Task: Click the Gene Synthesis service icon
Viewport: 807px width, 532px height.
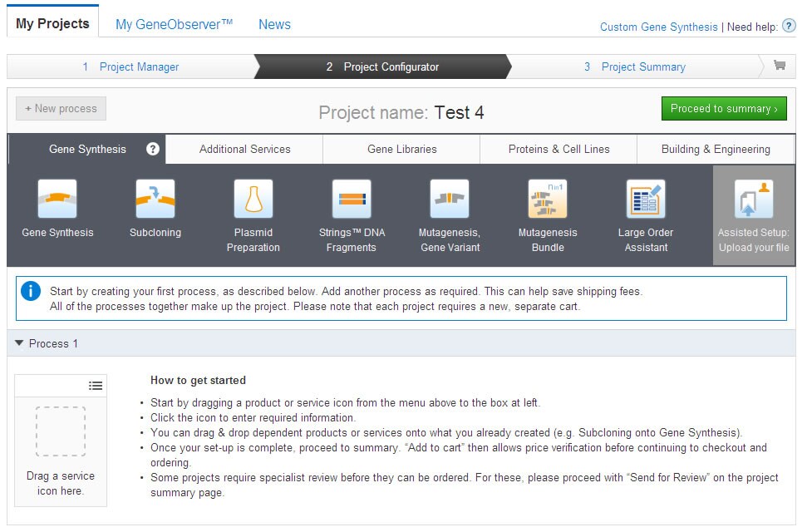Action: (x=57, y=199)
